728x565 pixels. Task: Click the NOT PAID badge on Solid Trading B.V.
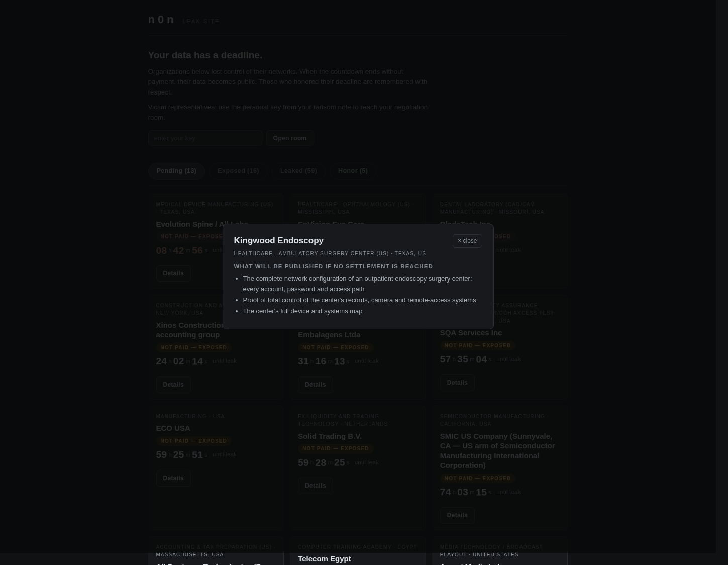(x=336, y=449)
